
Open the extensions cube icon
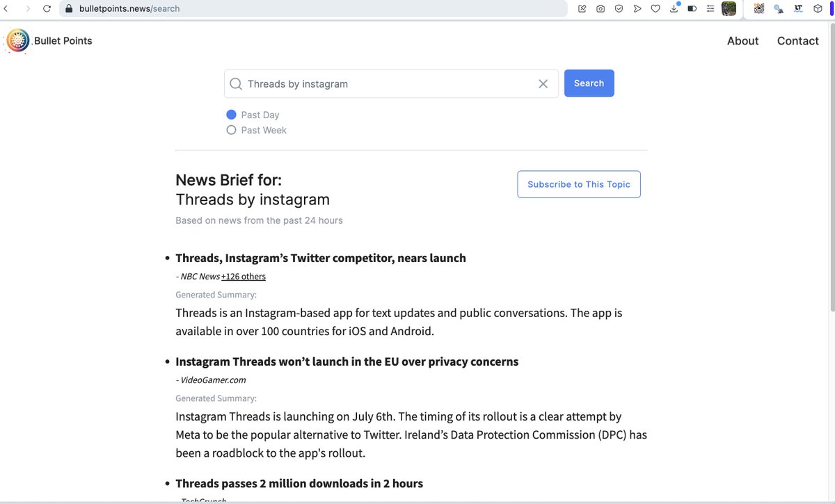tap(818, 8)
